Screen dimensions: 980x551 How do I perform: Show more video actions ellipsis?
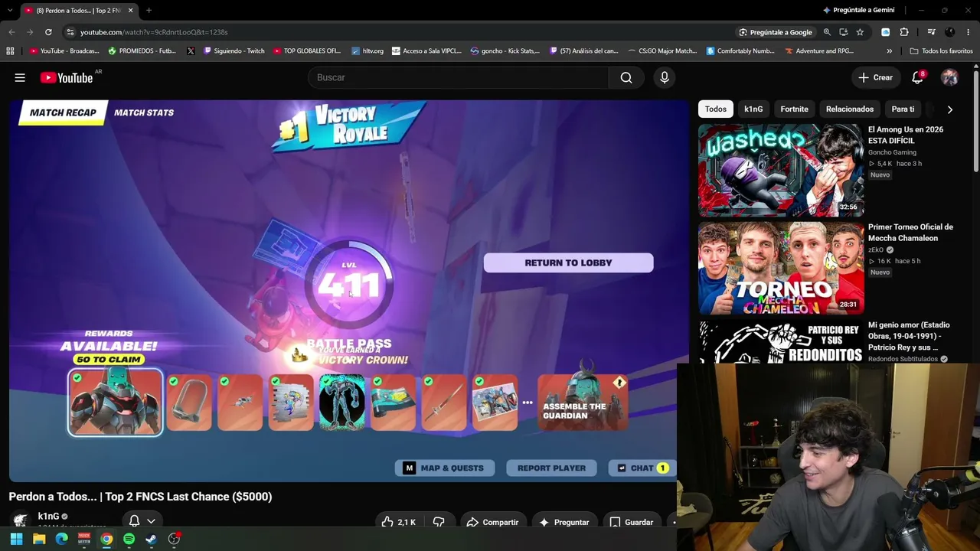click(674, 522)
